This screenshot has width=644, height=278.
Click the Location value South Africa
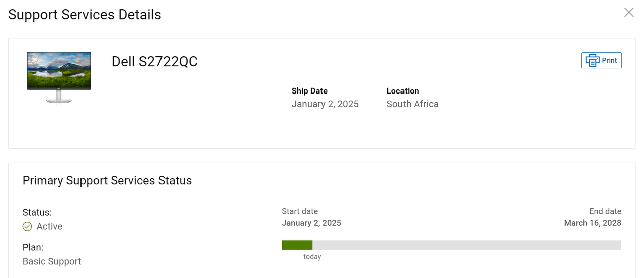point(413,104)
